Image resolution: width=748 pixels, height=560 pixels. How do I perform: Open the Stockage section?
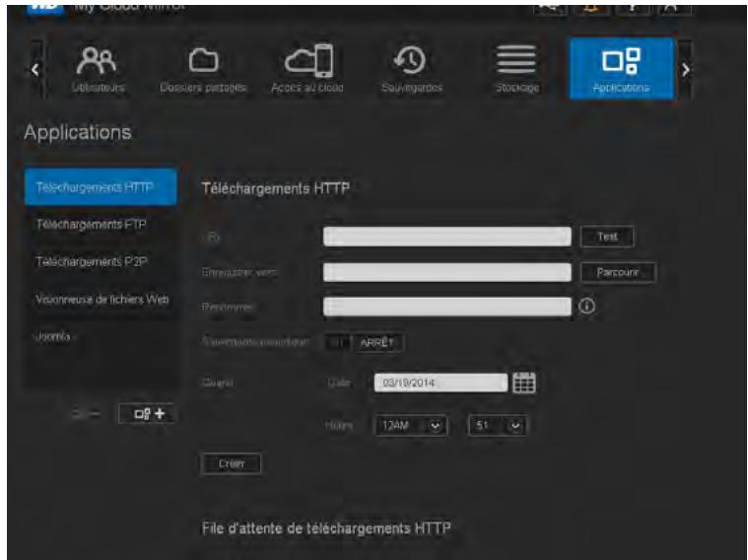(x=517, y=69)
